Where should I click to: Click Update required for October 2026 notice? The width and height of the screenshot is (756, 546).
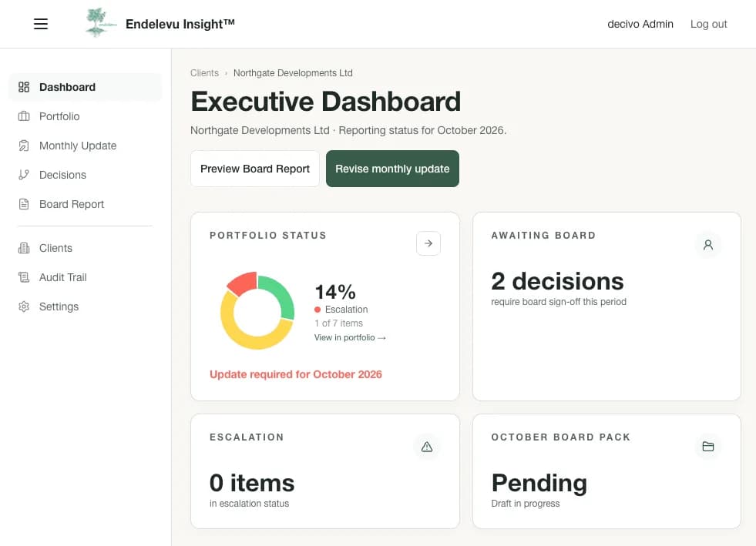click(x=296, y=374)
